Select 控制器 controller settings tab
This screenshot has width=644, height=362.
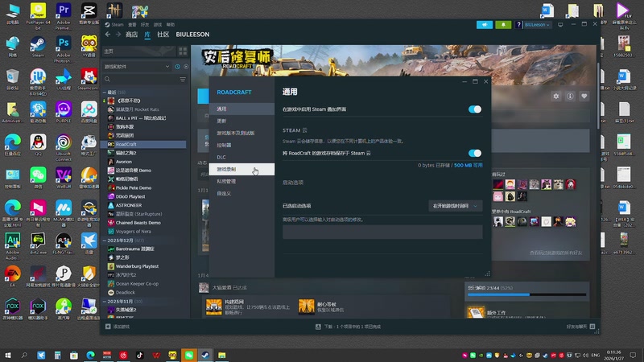click(242, 145)
